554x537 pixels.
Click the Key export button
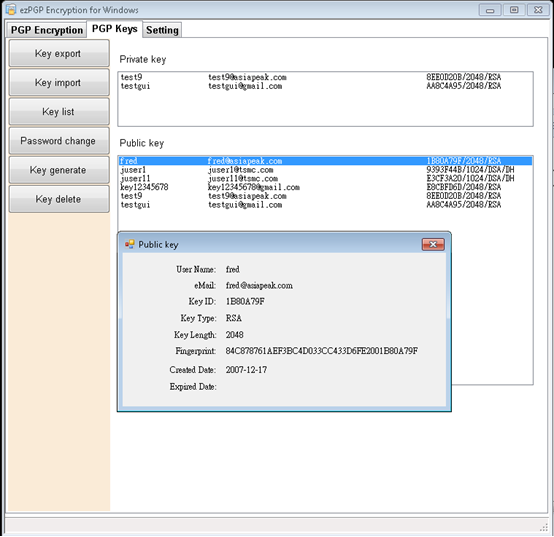point(59,53)
